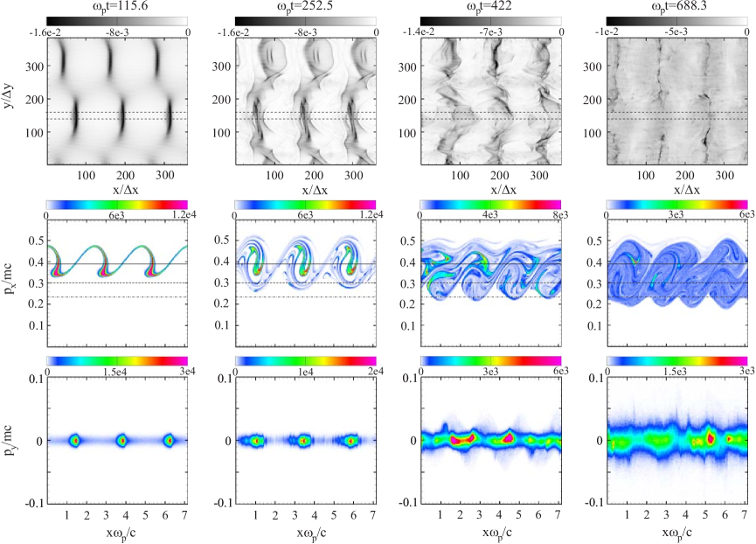This screenshot has height=544, width=756.
Task: Click rainbow colorbar ending at 8e3
Action: pyautogui.click(x=491, y=205)
